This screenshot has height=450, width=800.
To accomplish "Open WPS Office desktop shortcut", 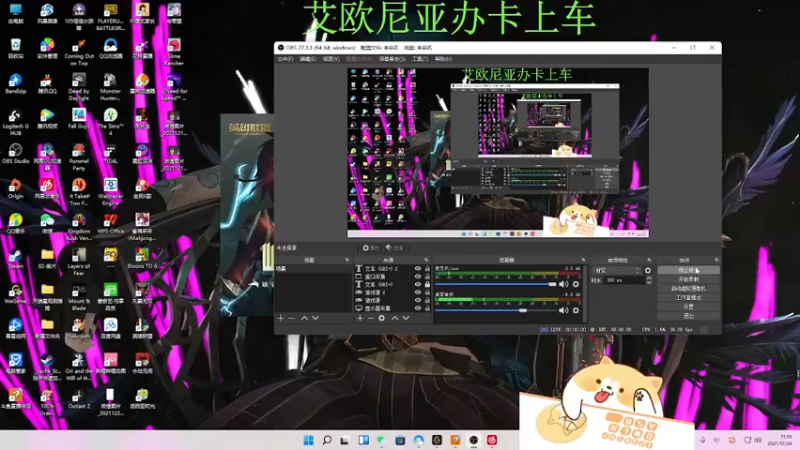I will (x=110, y=223).
